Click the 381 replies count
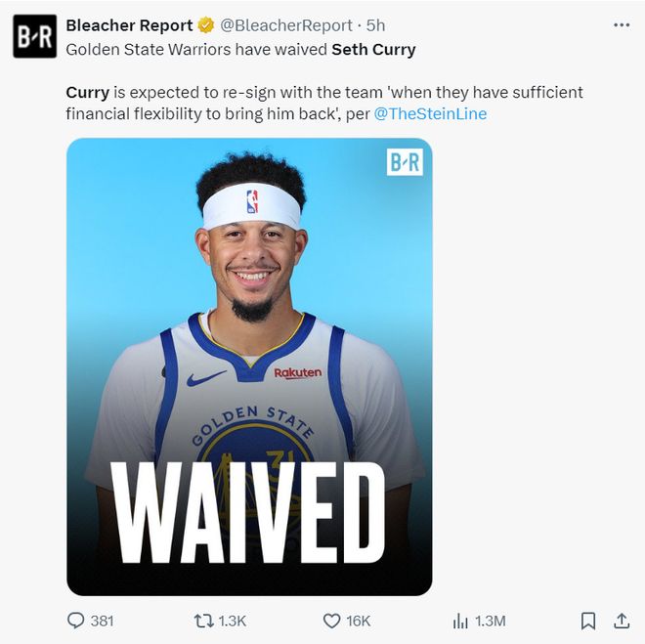The height and width of the screenshot is (644, 645). tap(102, 621)
